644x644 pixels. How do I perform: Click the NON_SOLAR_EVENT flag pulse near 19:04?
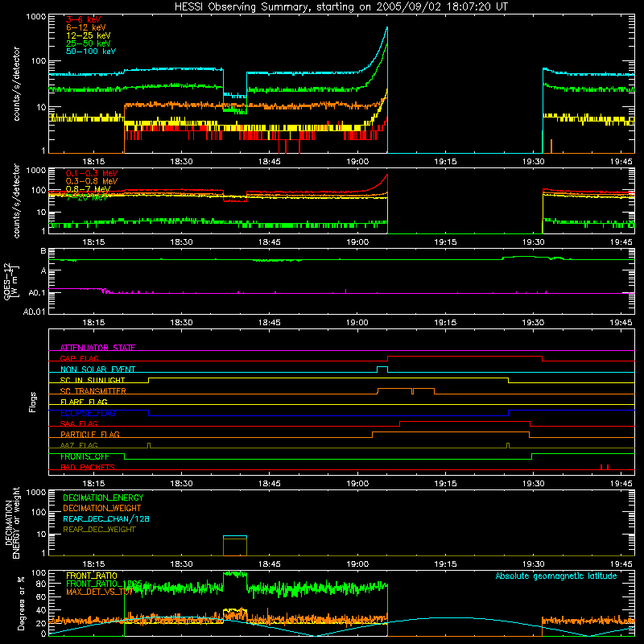(382, 369)
